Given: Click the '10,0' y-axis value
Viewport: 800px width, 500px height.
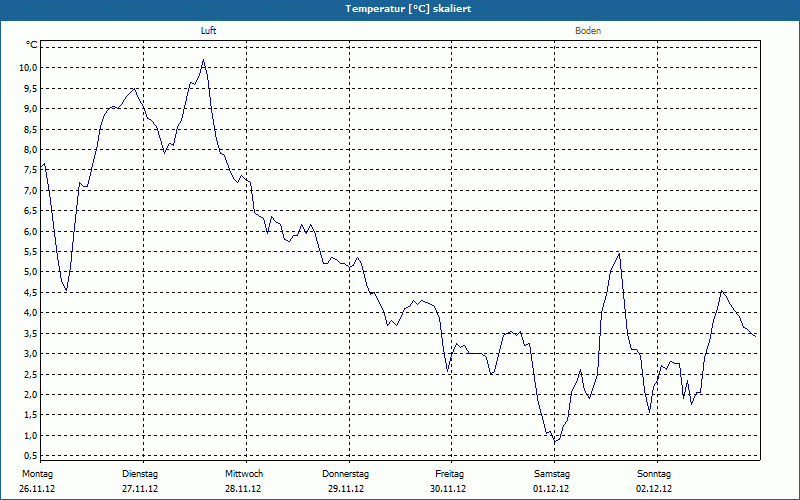Looking at the screenshot, I should pyautogui.click(x=28, y=68).
